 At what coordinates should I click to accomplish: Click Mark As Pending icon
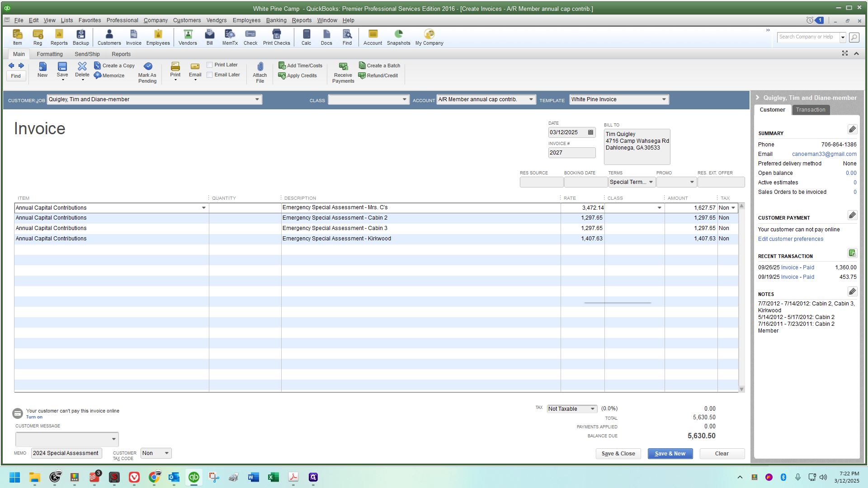pyautogui.click(x=147, y=72)
